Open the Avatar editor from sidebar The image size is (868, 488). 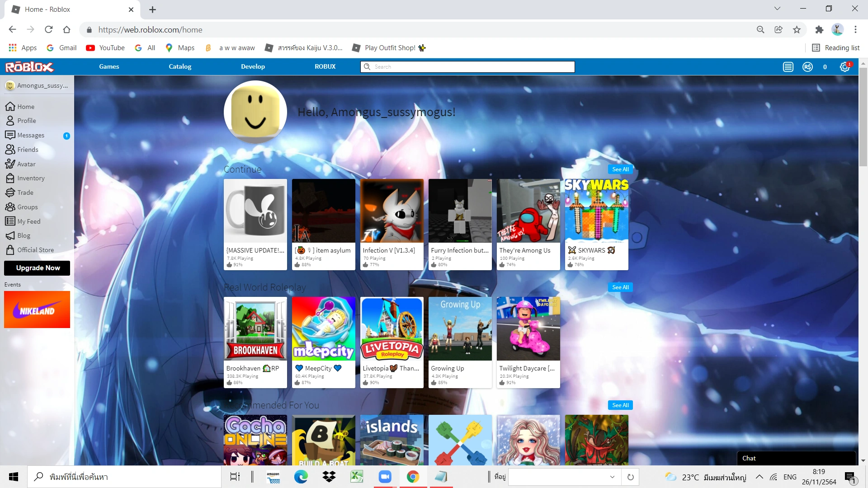[26, 164]
